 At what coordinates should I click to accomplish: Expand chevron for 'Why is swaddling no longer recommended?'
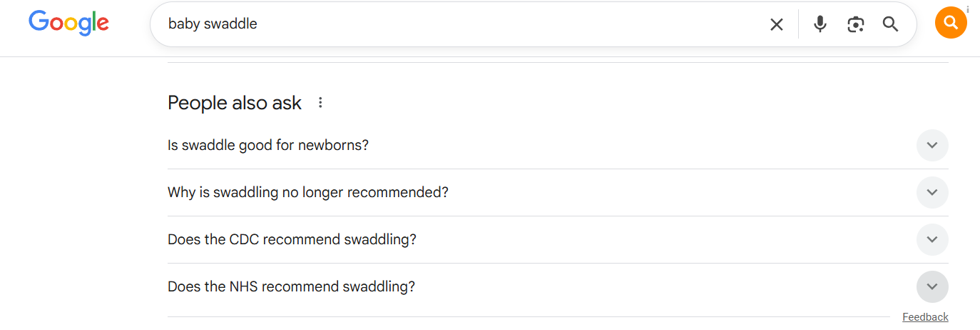pos(931,193)
